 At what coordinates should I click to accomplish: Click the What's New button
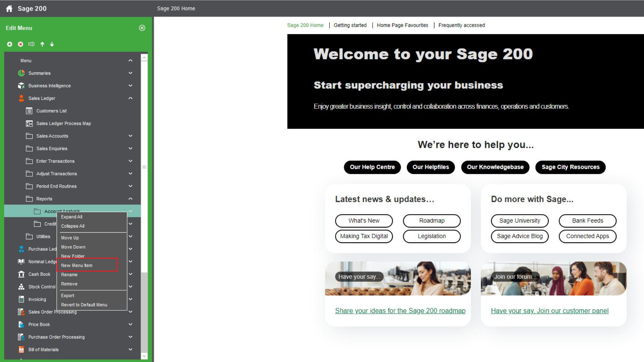pyautogui.click(x=364, y=221)
